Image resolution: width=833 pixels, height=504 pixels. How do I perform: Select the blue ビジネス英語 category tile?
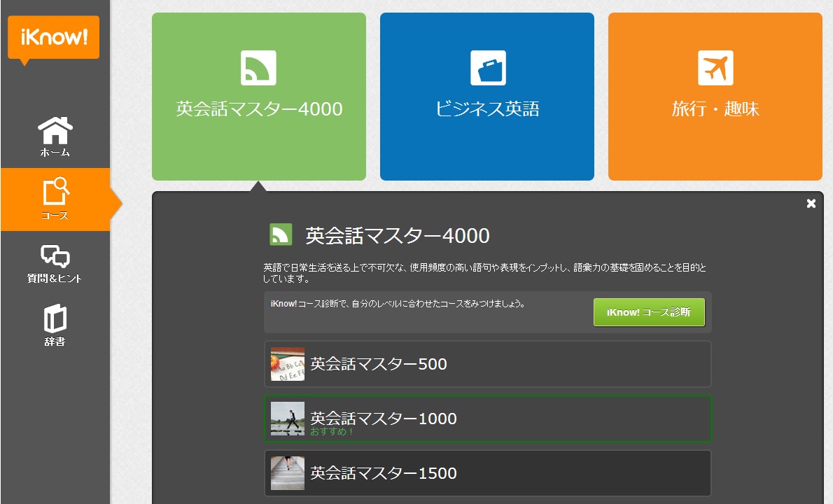487,97
